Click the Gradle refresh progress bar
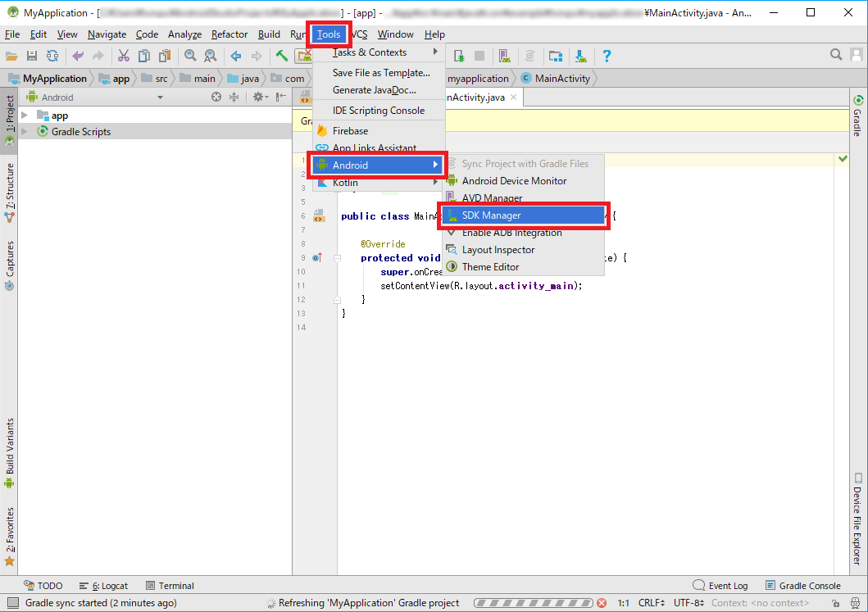The height and width of the screenshot is (612, 868). point(533,603)
